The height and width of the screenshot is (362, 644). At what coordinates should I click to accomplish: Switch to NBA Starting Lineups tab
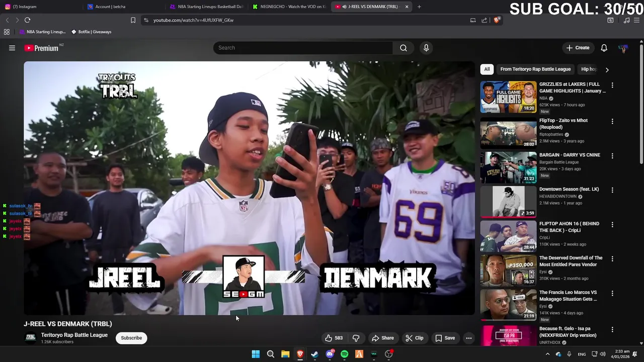pos(206,7)
